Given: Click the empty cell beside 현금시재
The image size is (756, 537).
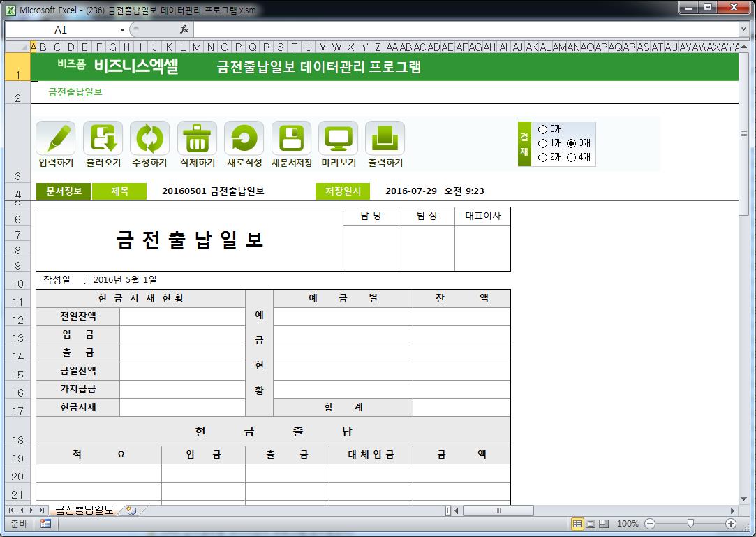Looking at the screenshot, I should tap(182, 408).
